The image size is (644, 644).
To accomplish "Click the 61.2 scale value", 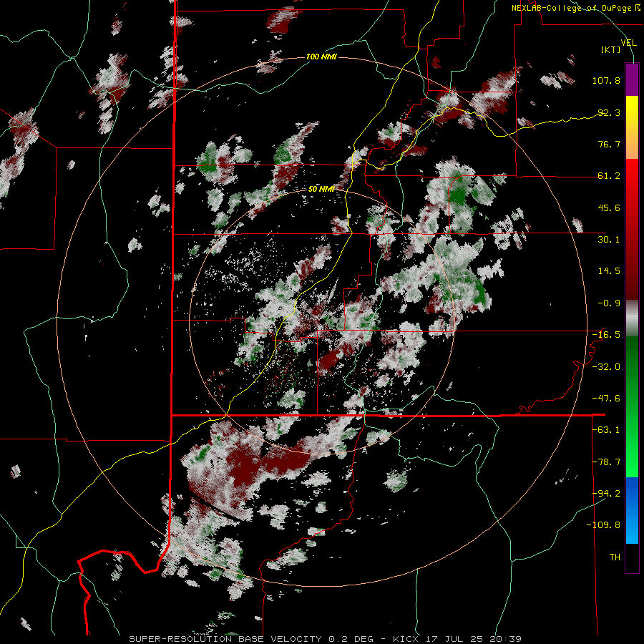I will pos(609,176).
